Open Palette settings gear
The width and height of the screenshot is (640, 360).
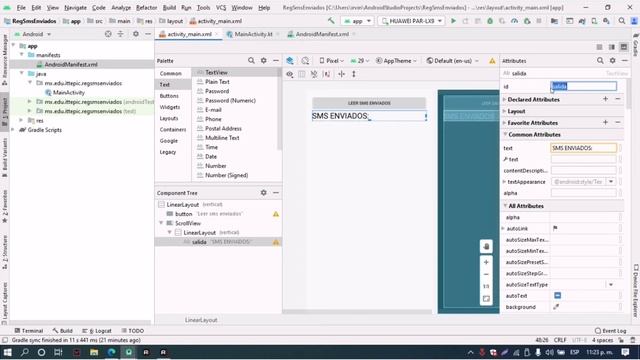264,60
